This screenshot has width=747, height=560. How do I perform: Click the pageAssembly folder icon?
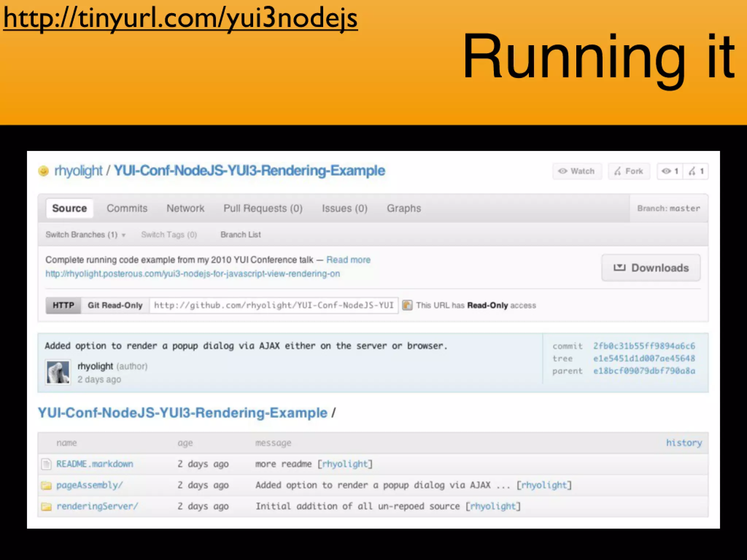point(46,485)
